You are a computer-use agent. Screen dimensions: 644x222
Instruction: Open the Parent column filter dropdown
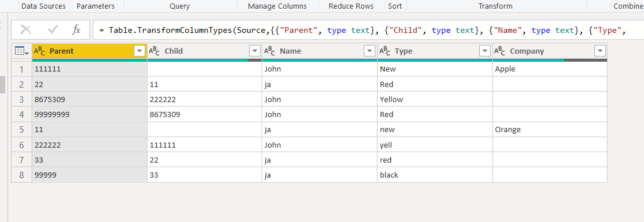[140, 51]
